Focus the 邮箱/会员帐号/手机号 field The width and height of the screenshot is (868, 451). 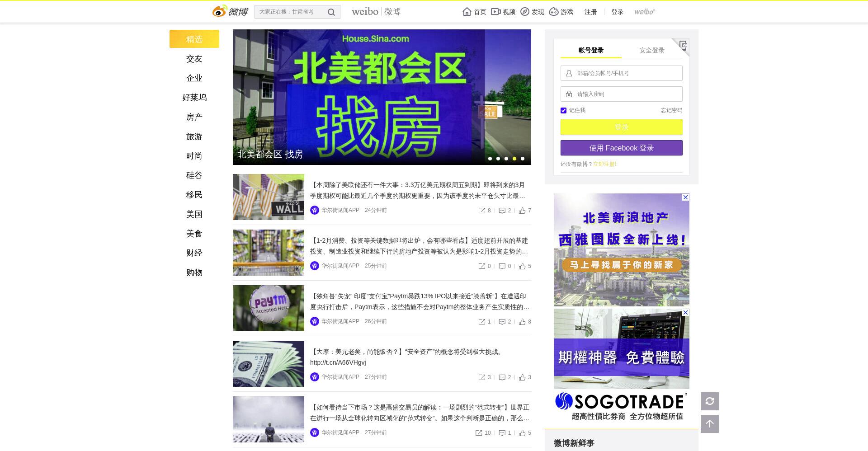tap(622, 73)
